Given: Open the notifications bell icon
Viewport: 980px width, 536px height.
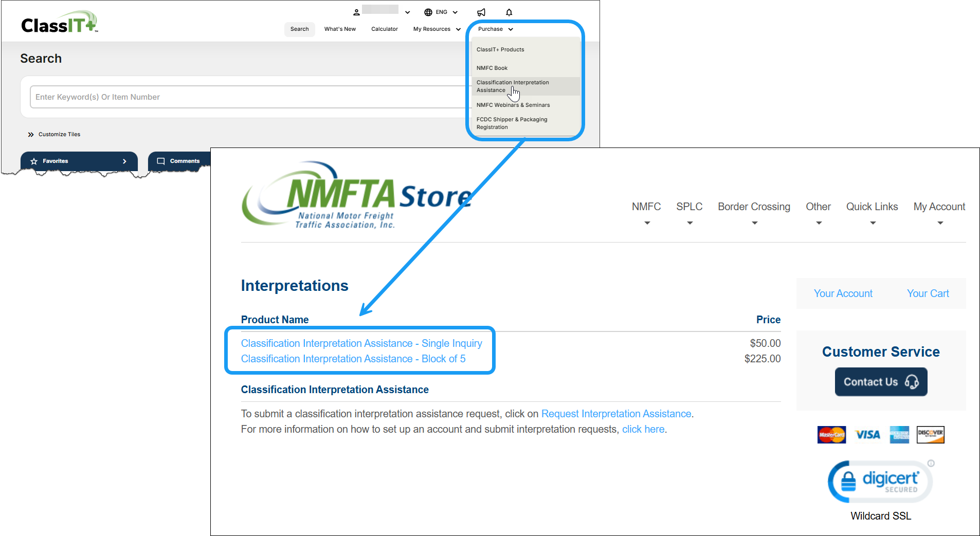Looking at the screenshot, I should [509, 12].
